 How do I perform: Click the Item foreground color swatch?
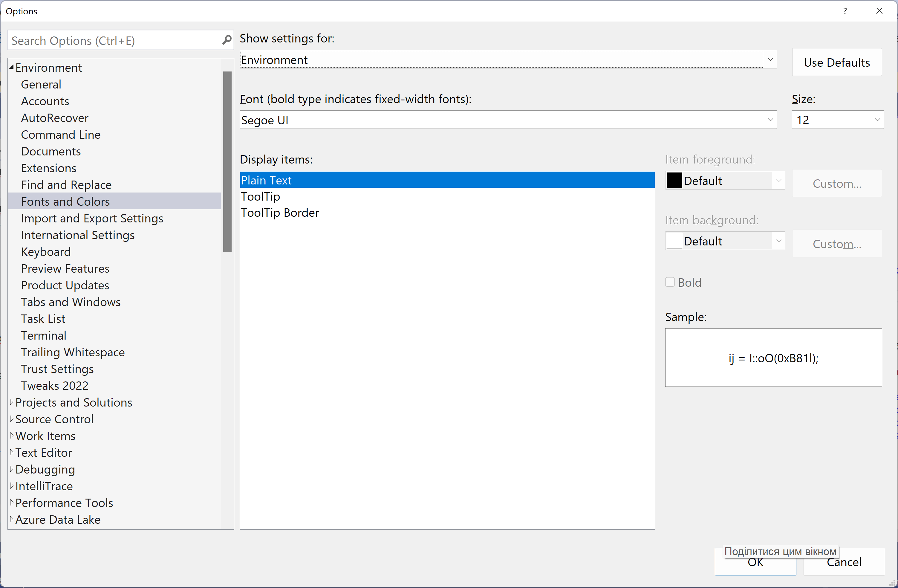click(674, 180)
